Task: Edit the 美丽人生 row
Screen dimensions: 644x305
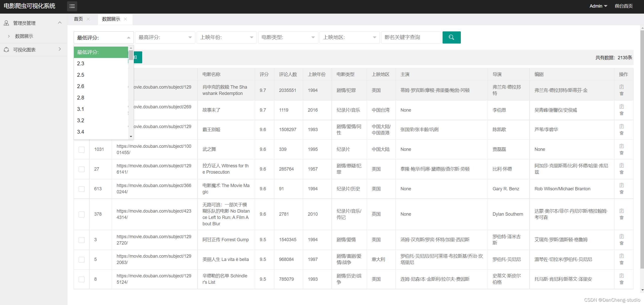Action: [x=621, y=256]
